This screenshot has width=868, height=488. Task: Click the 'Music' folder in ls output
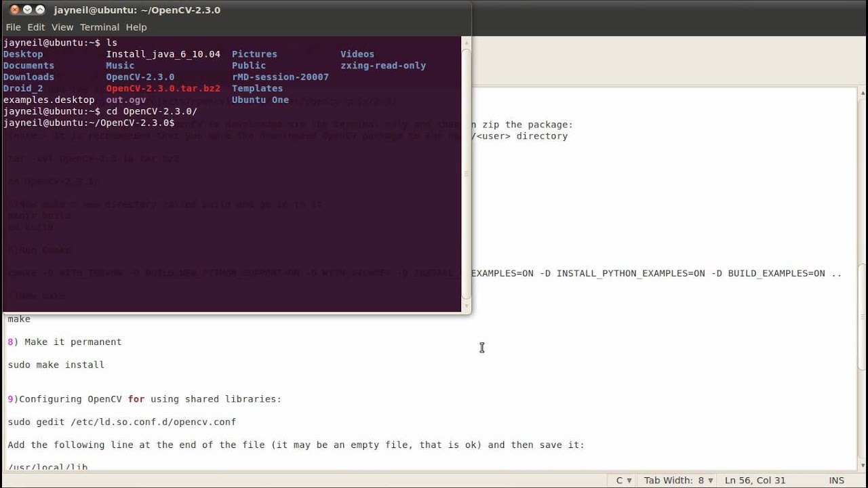(x=120, y=66)
